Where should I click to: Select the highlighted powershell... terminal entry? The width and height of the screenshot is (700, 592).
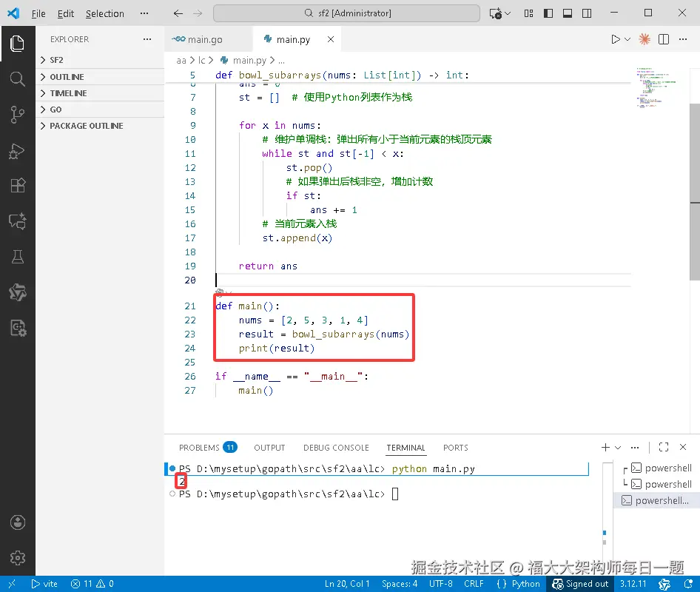click(656, 500)
